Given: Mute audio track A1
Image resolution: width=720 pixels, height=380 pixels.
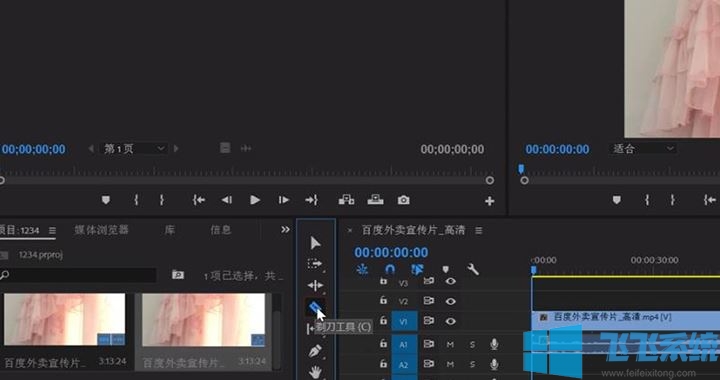Looking at the screenshot, I should click(x=450, y=344).
